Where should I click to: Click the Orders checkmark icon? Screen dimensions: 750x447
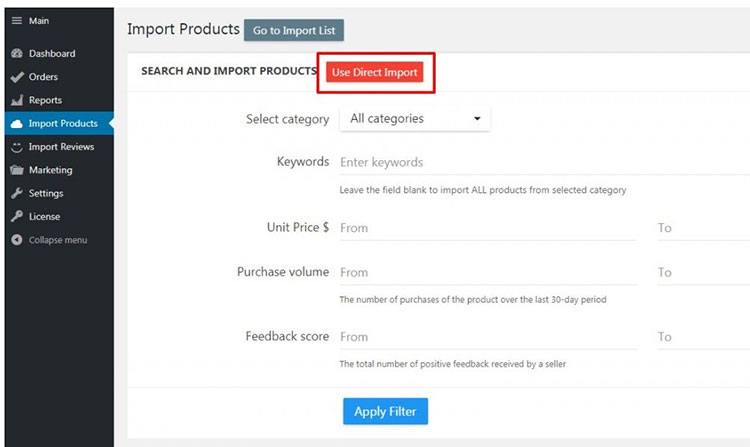point(16,77)
